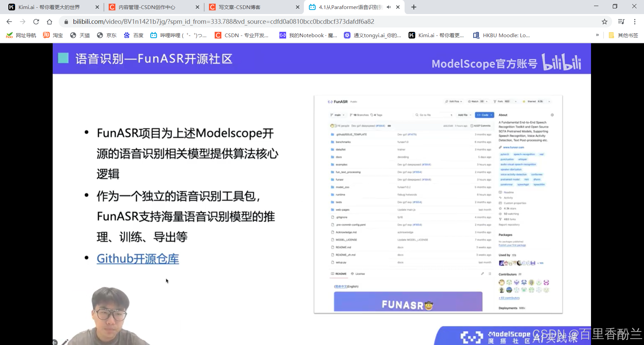Open 其他书签 folder
This screenshot has width=644, height=345.
623,35
